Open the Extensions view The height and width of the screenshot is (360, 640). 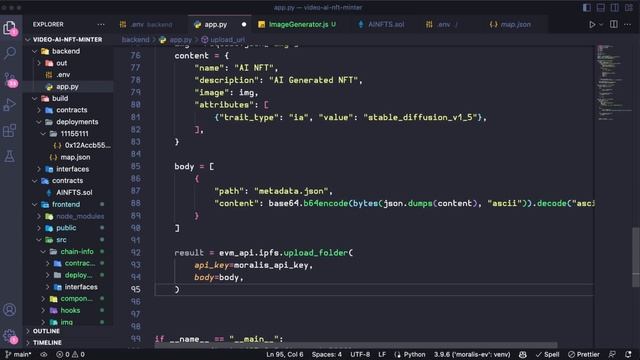[9, 131]
